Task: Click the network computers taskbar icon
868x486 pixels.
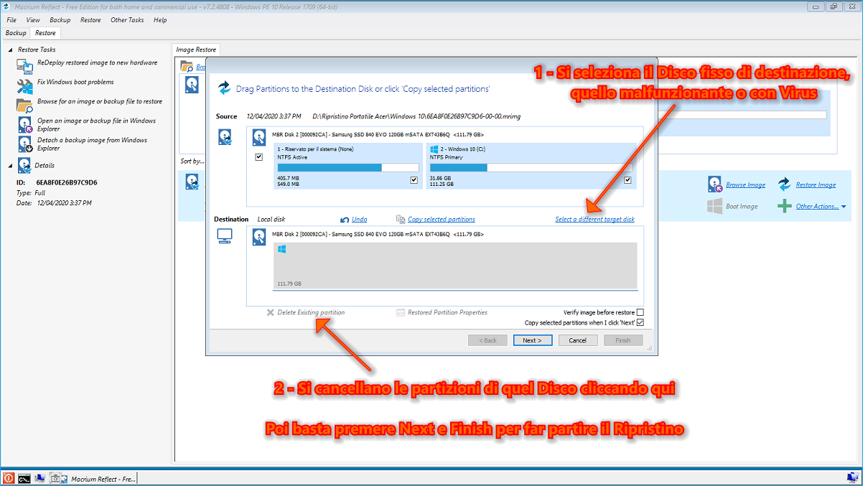Action: [x=40, y=478]
